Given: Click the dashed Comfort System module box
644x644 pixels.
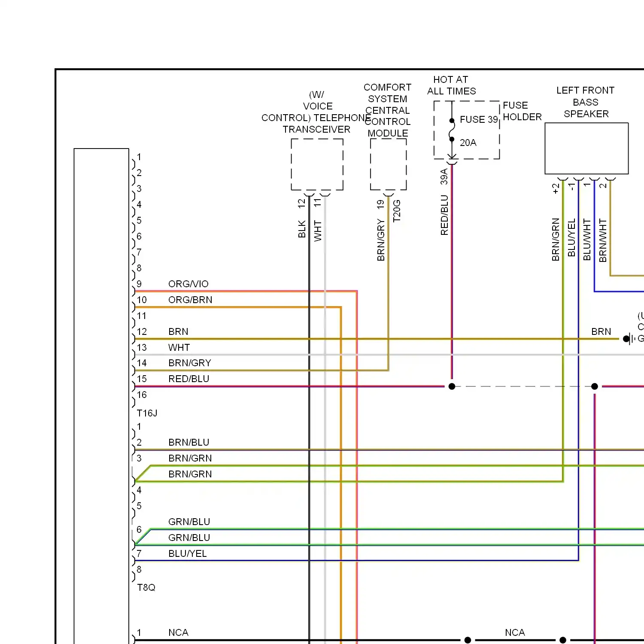Looking at the screenshot, I should coord(388,164).
